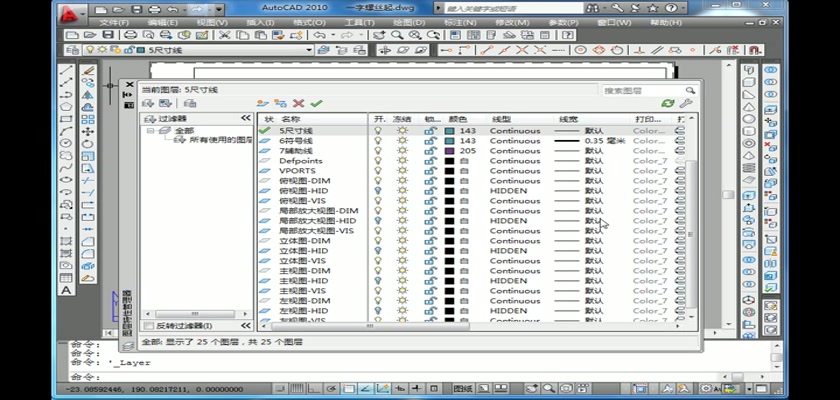
Task: Click the red X Delete Layer icon
Action: point(298,103)
